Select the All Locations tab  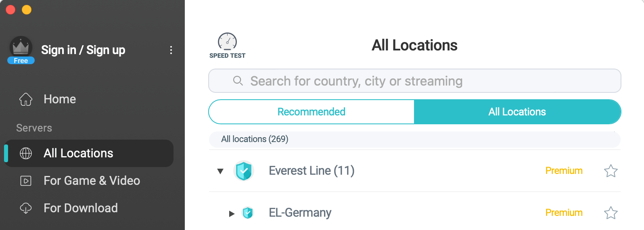pyautogui.click(x=517, y=112)
